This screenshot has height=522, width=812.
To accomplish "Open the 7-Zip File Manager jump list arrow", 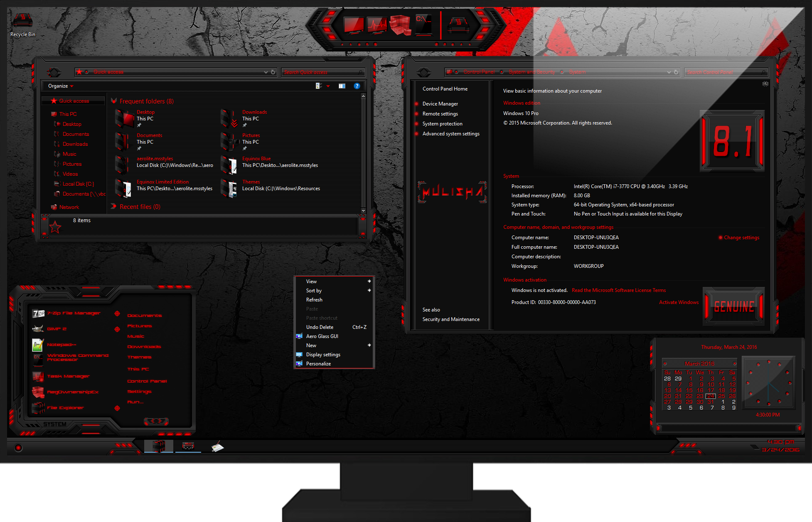I will pos(117,314).
